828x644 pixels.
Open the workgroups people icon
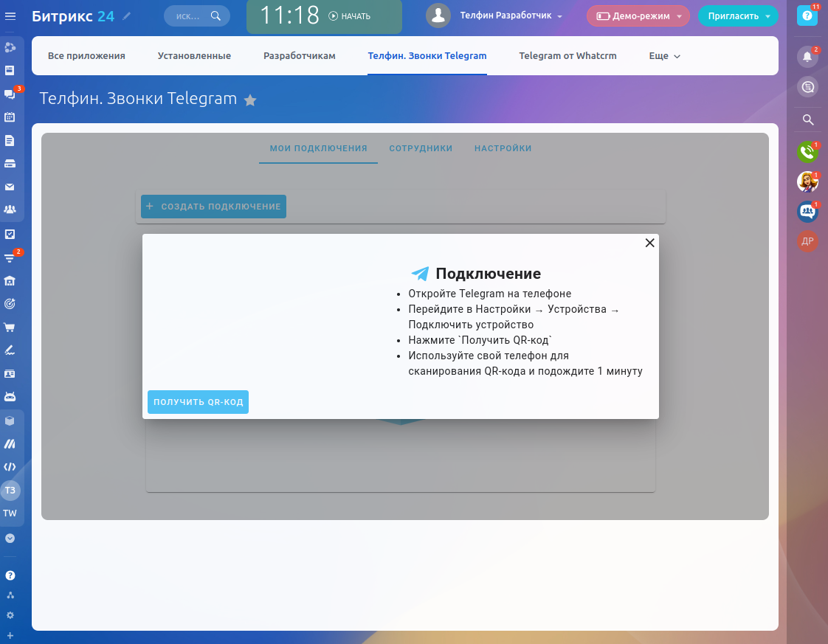10,210
